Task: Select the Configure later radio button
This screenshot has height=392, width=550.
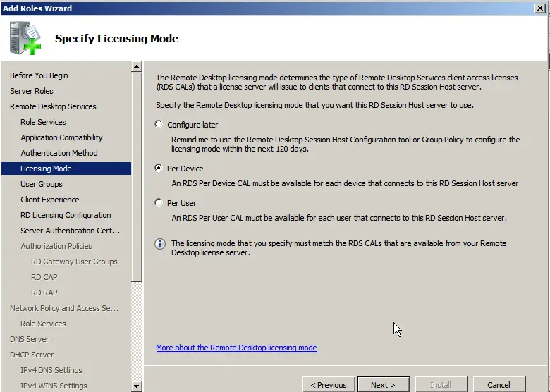Action: 159,125
